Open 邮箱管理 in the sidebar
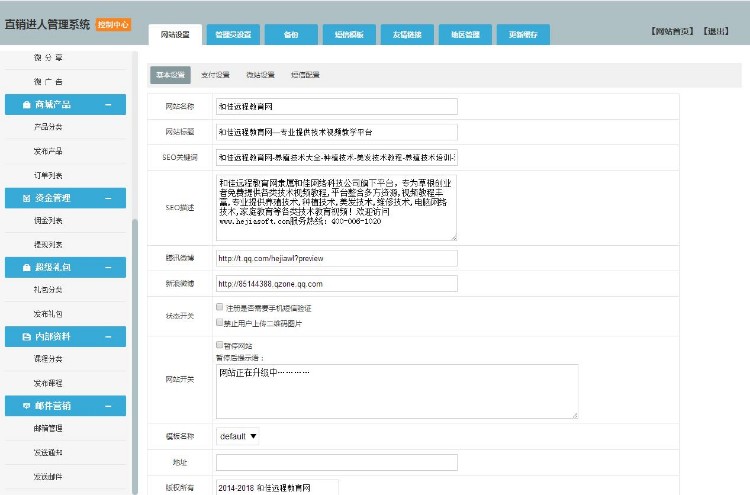Image resolution: width=750 pixels, height=495 pixels. point(48,428)
